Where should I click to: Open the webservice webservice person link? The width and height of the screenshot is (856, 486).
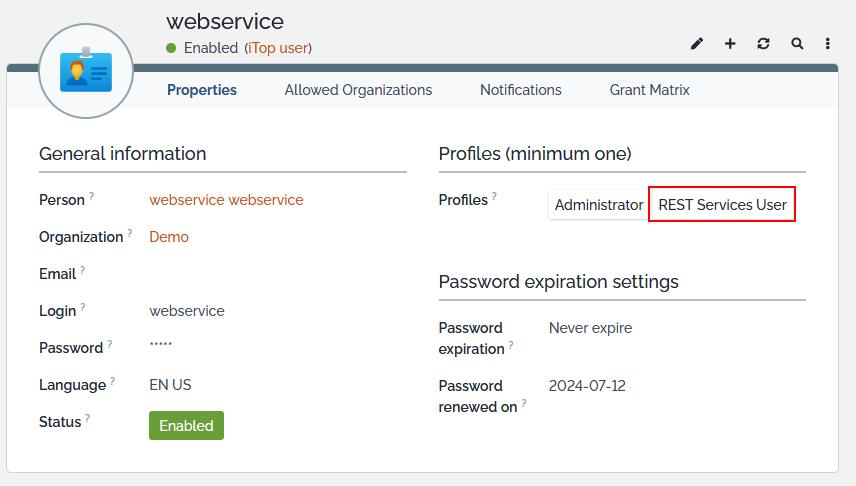[226, 200]
